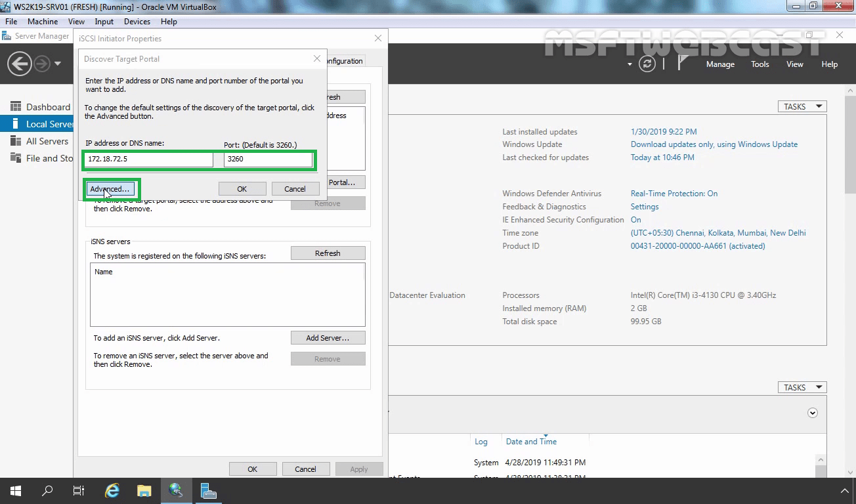Viewport: 856px width, 504px height.
Task: Refresh the iSNS servers list
Action: click(328, 253)
